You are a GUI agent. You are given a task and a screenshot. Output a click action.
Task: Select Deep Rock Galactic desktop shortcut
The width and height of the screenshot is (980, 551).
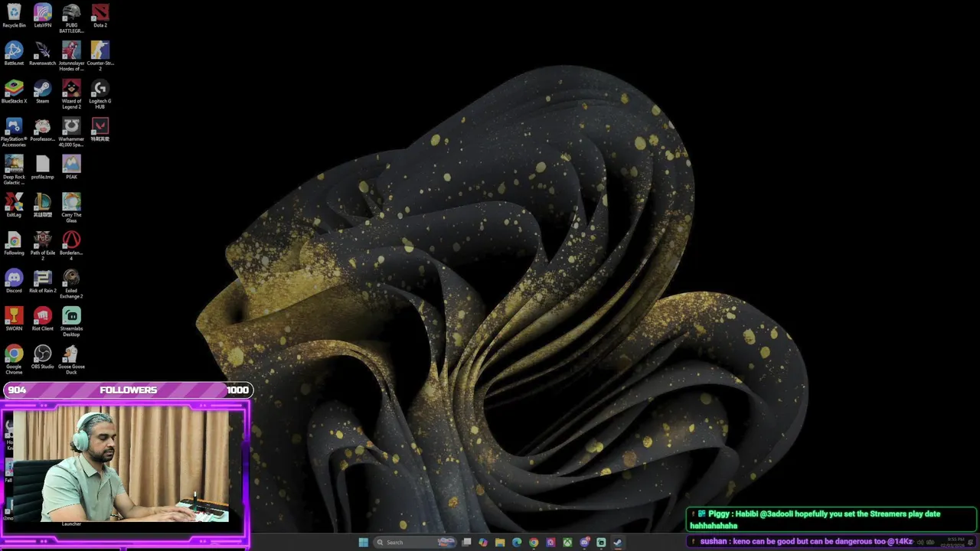coord(14,170)
